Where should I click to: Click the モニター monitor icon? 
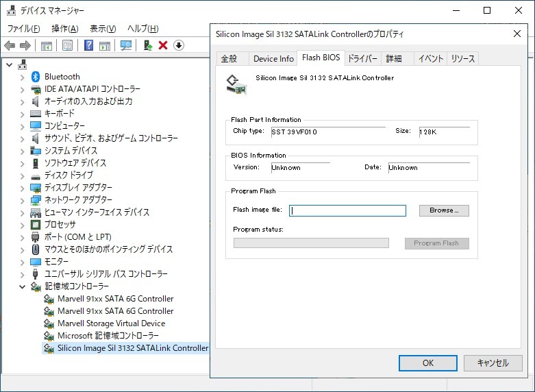(36, 262)
